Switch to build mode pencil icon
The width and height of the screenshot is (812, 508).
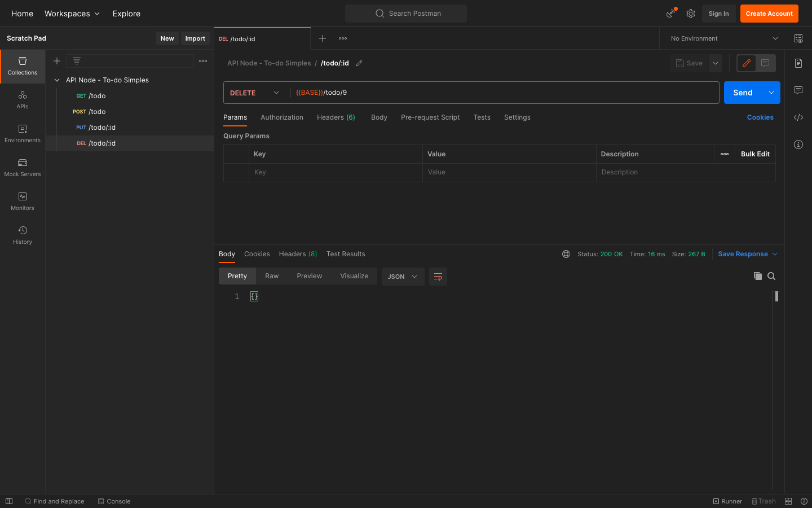click(x=747, y=63)
